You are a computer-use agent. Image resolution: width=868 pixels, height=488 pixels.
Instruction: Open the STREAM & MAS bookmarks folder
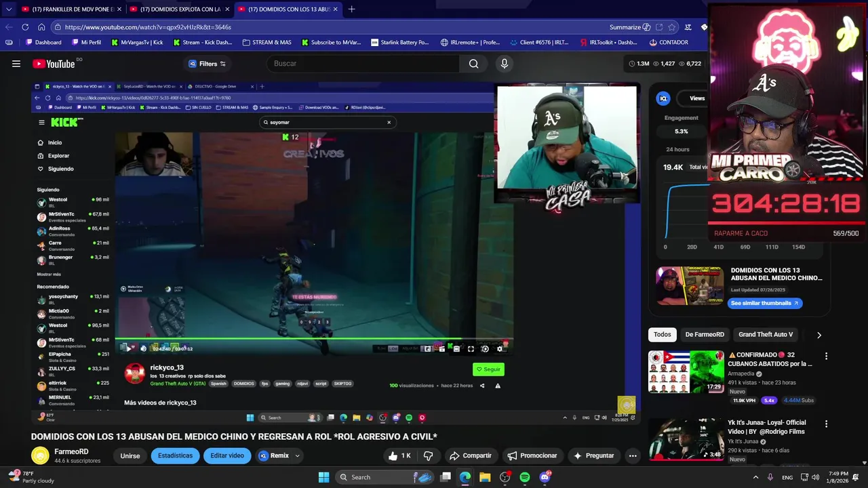(x=267, y=42)
